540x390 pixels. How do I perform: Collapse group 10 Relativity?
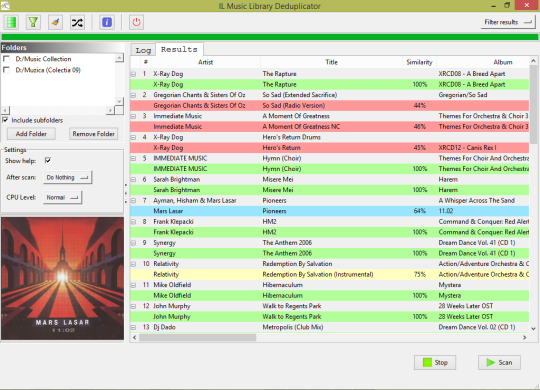click(x=134, y=264)
